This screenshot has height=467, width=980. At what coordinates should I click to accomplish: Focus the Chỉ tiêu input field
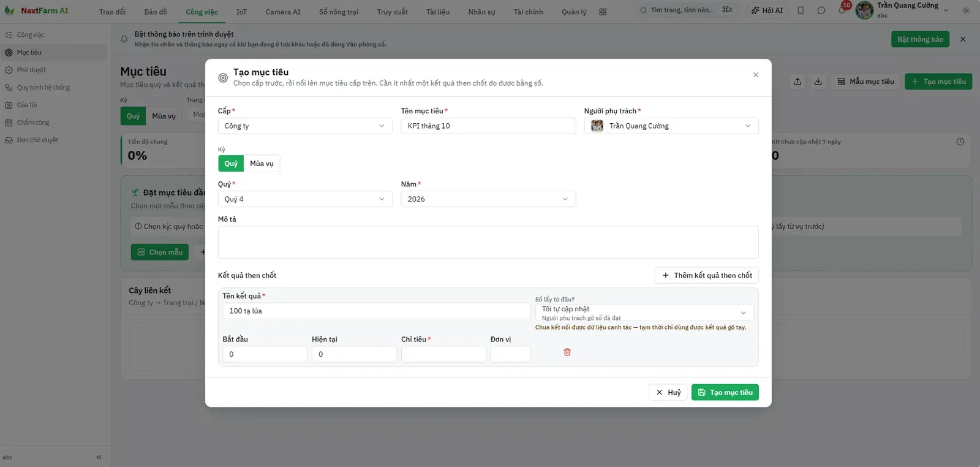coord(443,354)
